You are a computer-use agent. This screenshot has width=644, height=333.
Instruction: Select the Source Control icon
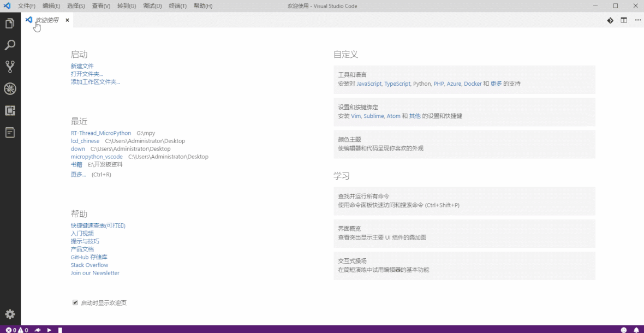[10, 67]
